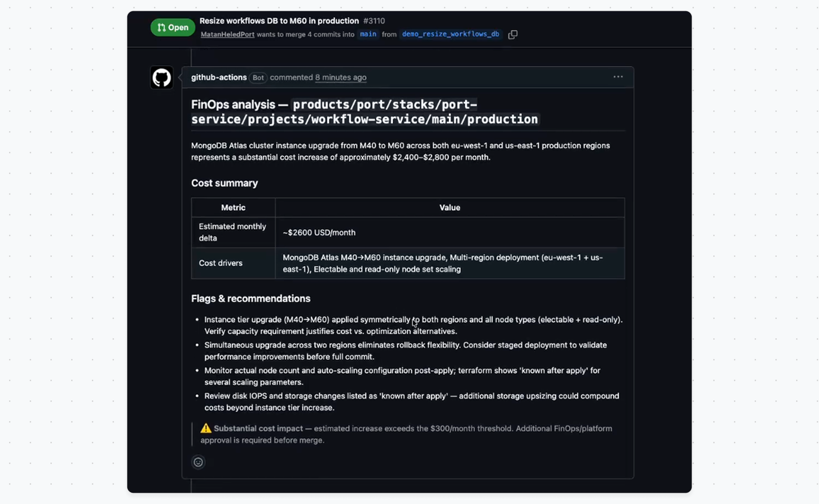Click the github-actions avatar icon
The width and height of the screenshot is (819, 504).
[162, 78]
